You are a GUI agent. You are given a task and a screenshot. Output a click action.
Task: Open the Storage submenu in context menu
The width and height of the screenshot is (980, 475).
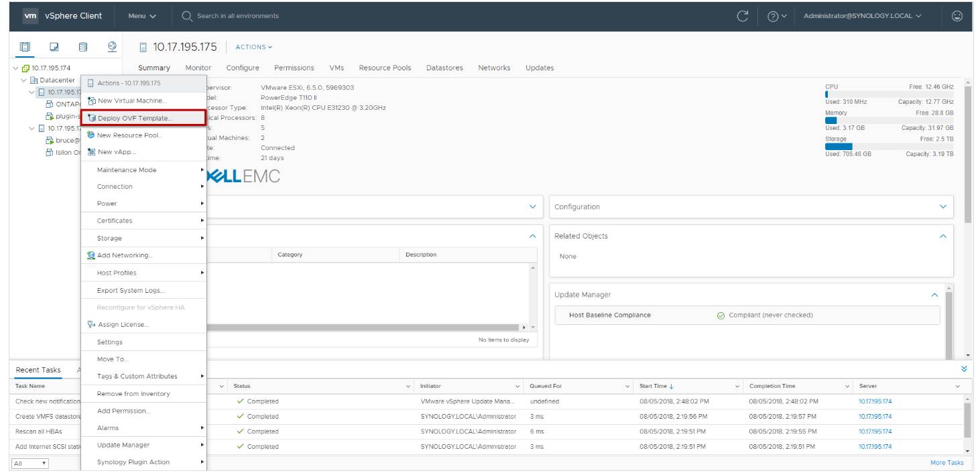pos(143,239)
